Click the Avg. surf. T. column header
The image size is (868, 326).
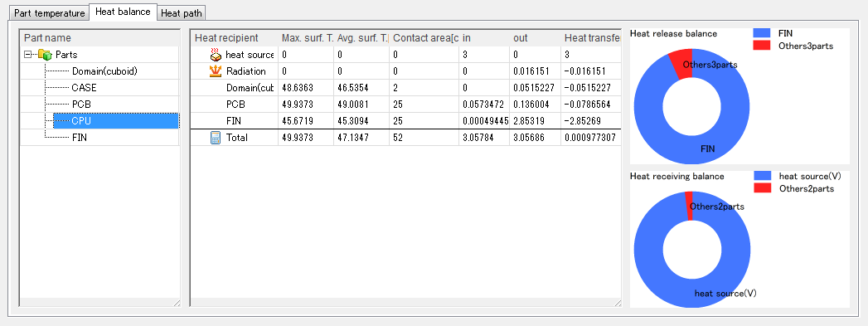361,38
